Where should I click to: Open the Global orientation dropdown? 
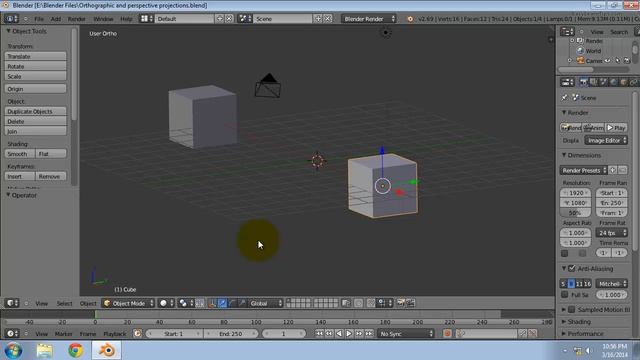[266, 303]
